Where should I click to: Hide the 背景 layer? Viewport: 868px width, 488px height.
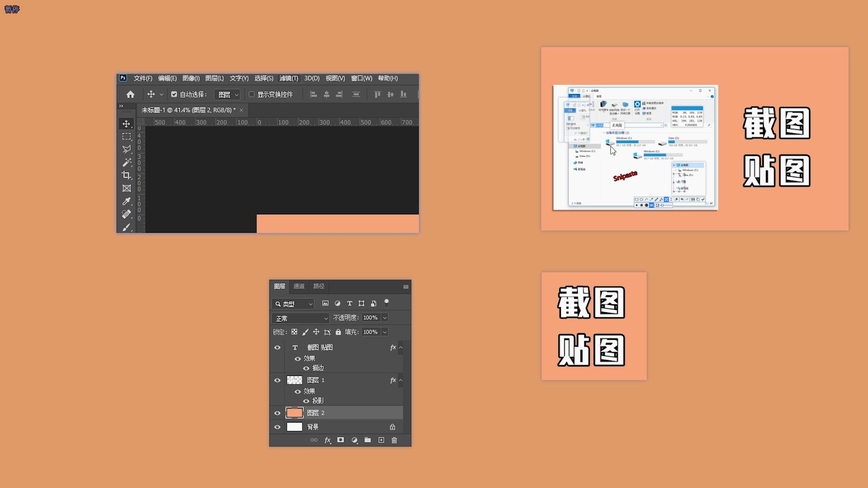pyautogui.click(x=278, y=427)
